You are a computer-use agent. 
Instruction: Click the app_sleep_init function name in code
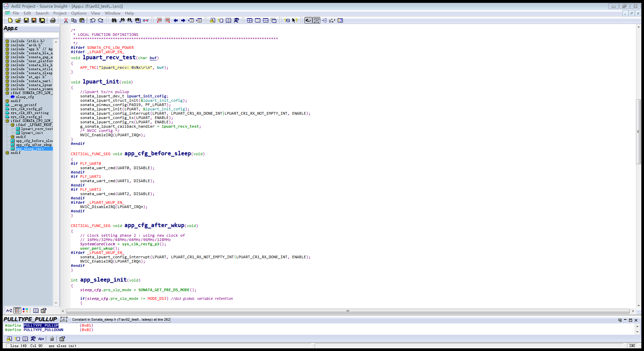point(103,280)
